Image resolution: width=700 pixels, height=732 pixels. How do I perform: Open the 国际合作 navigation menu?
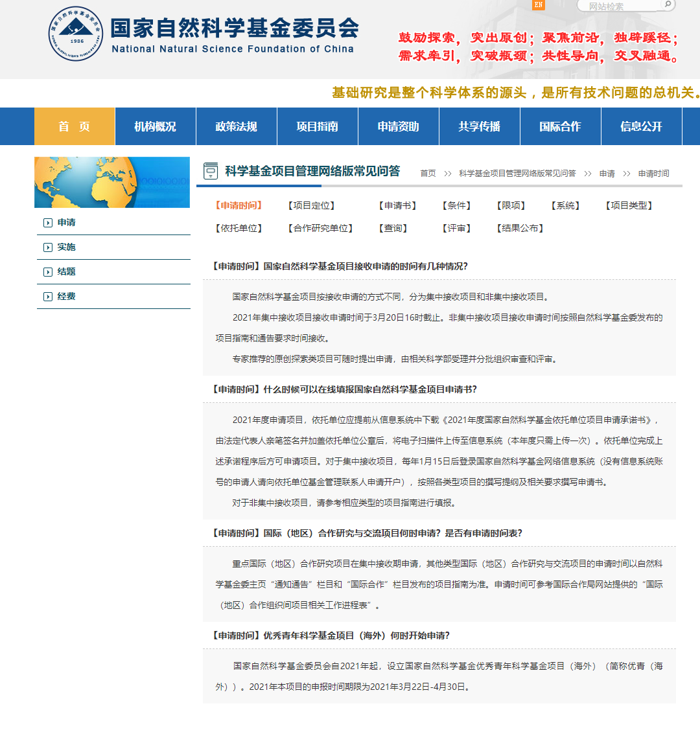point(561,126)
